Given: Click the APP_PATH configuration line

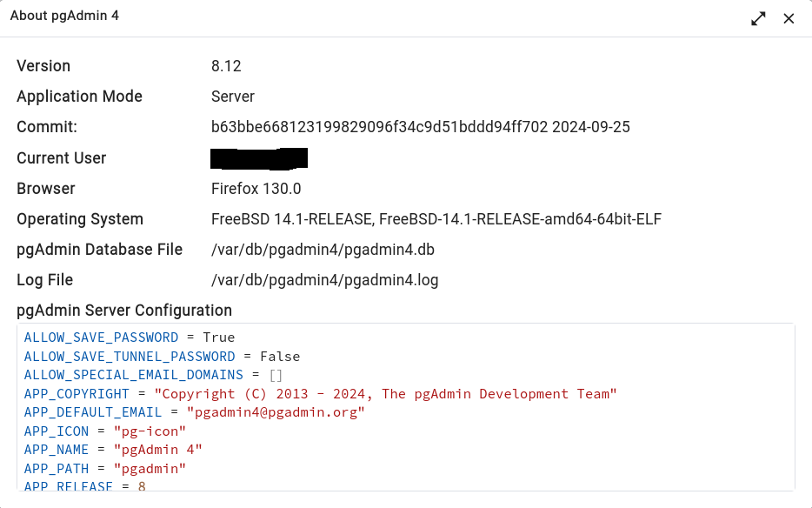Looking at the screenshot, I should pyautogui.click(x=105, y=469).
